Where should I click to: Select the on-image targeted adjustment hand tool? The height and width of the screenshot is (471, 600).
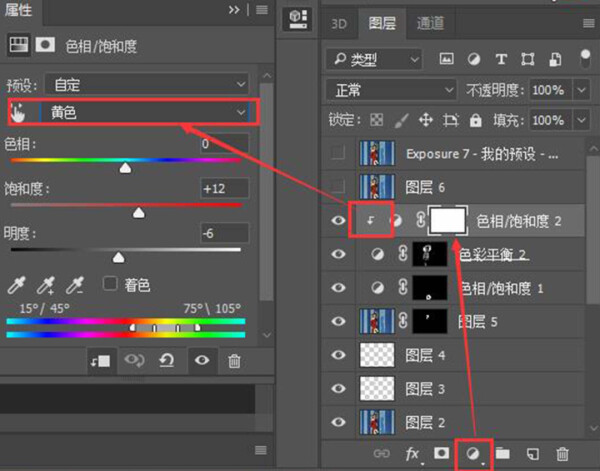pos(18,112)
